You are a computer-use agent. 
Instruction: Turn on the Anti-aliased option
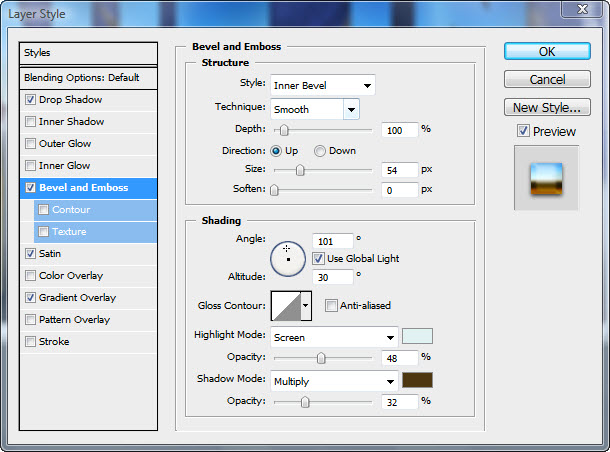pos(331,306)
